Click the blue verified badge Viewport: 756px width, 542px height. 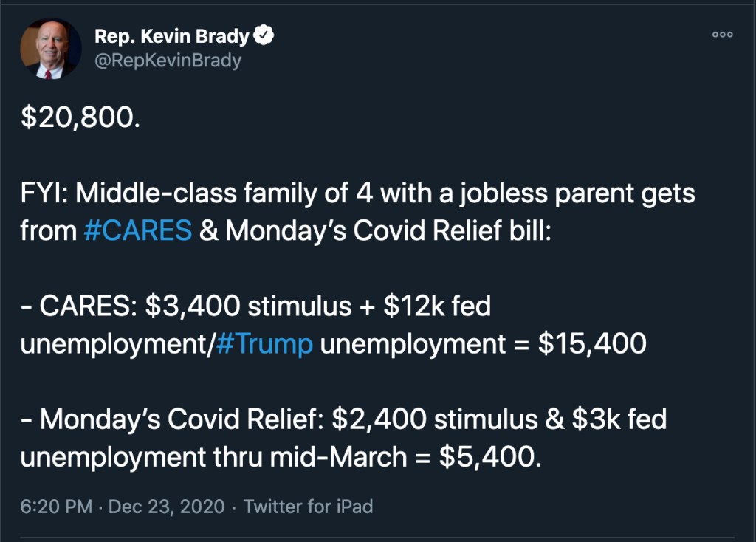pos(264,35)
